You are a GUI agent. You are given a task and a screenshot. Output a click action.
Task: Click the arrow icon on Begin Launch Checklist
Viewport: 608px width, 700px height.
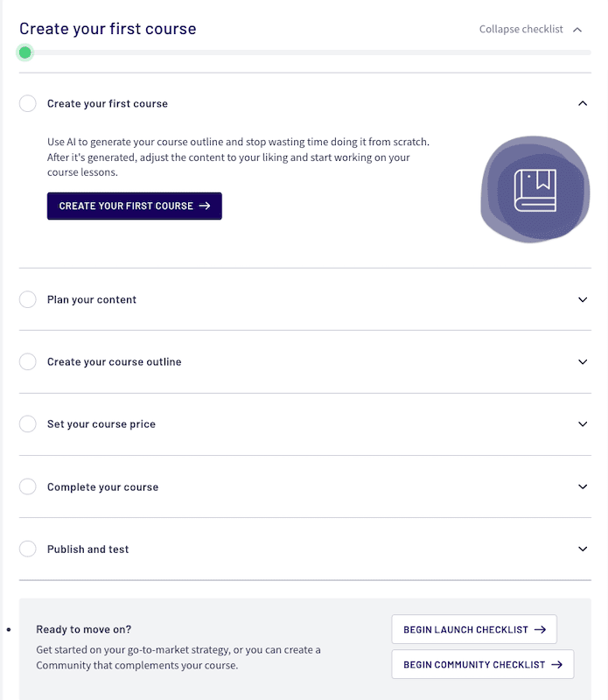point(541,629)
